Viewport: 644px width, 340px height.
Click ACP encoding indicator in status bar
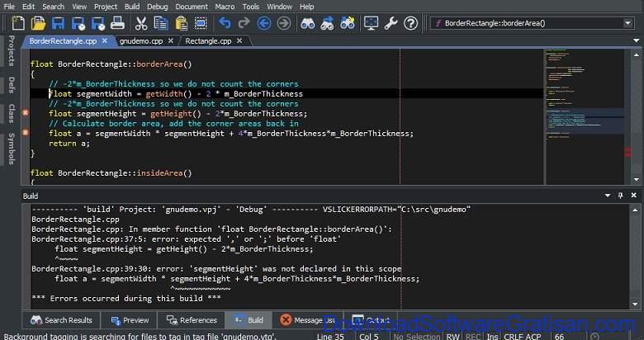(533, 337)
